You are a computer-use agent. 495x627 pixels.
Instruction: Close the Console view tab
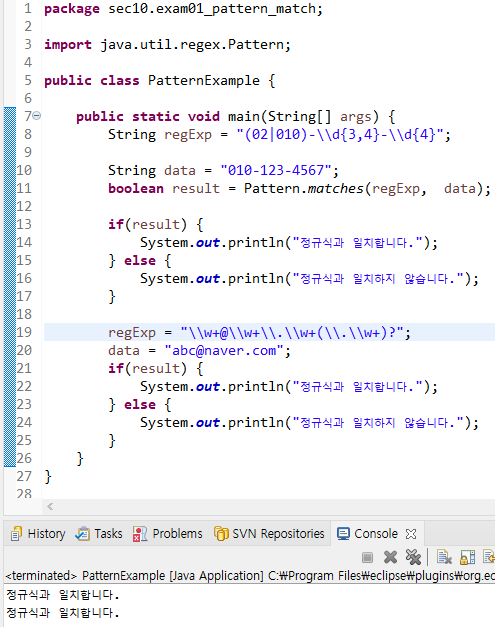(x=411, y=534)
